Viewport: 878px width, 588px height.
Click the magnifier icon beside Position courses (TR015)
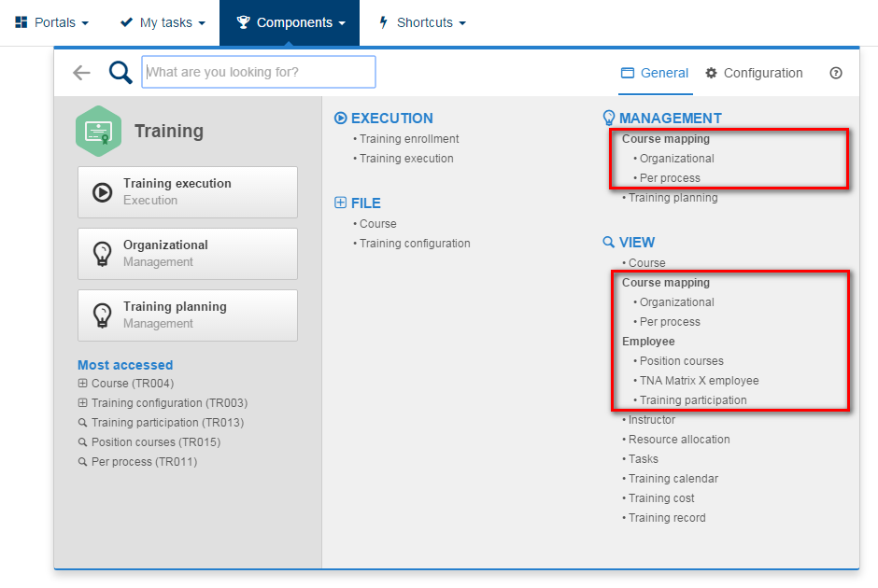coord(83,442)
